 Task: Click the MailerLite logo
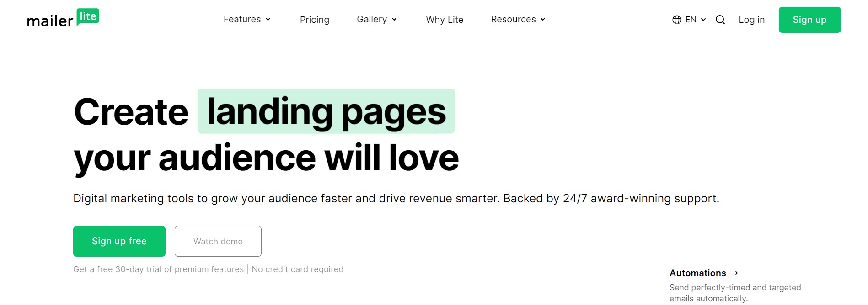click(x=63, y=18)
